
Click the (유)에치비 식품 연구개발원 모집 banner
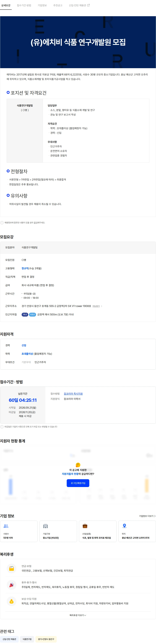click(78, 42)
